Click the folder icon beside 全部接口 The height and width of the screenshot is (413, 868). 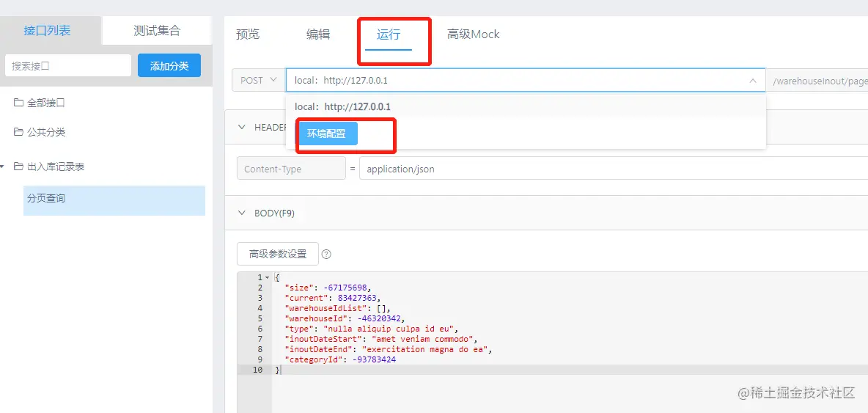[x=18, y=103]
